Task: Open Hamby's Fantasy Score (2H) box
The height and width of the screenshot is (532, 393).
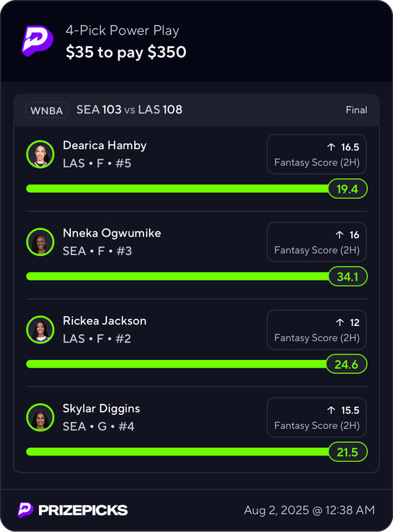Action: tap(316, 155)
